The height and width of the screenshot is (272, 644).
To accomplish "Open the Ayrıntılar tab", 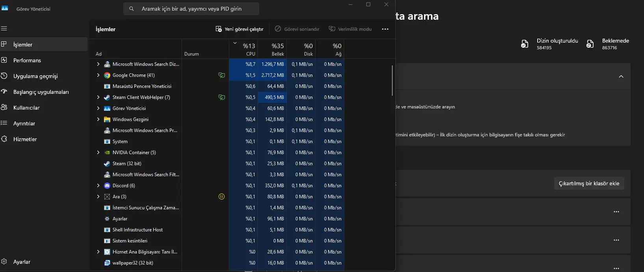I will tap(44, 123).
